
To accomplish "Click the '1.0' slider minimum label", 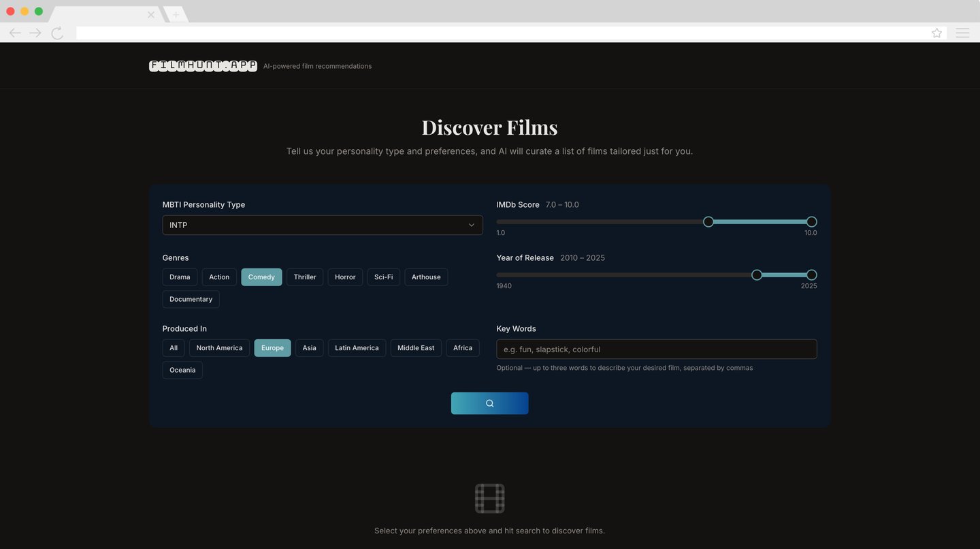I will (x=501, y=233).
